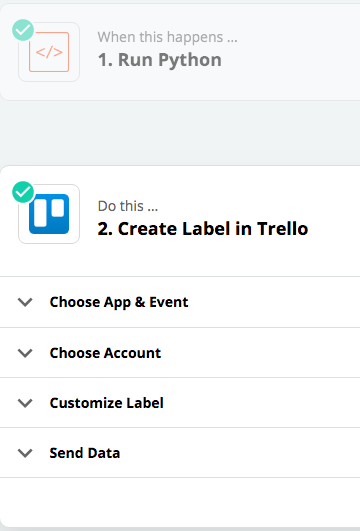This screenshot has height=531, width=360.
Task: Select the Customize Label section title
Action: coord(107,403)
